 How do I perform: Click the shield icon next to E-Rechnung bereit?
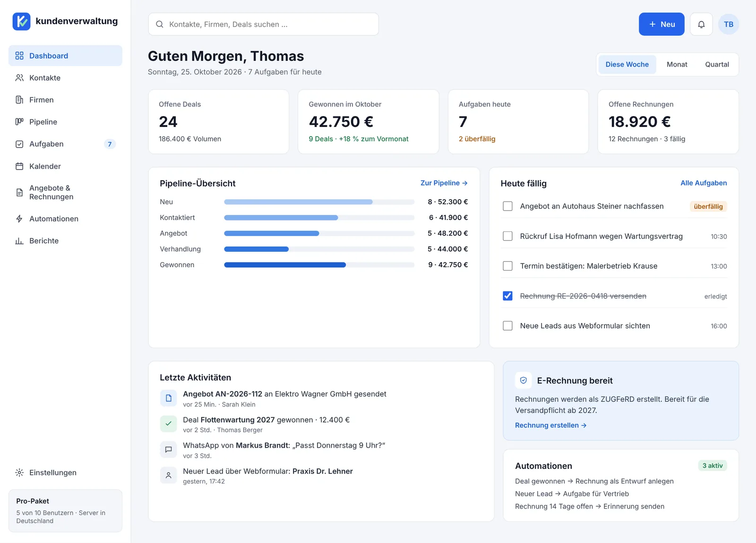tap(524, 381)
